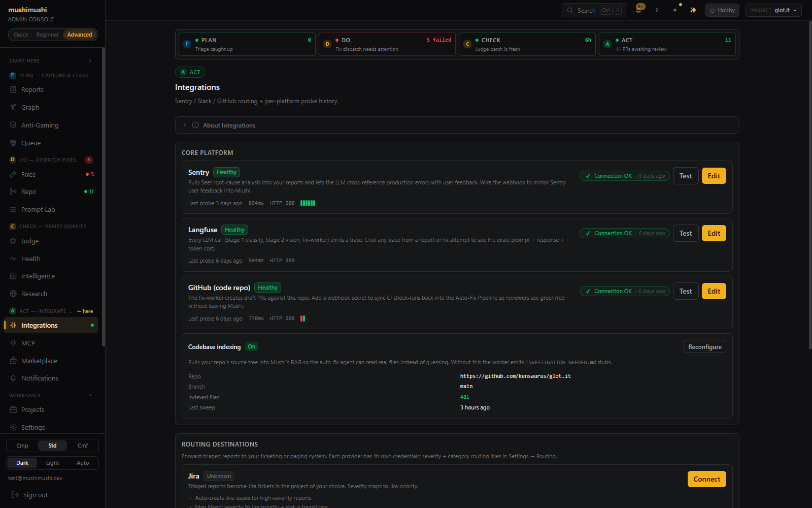Select the Advanced sidebar mode
Viewport: 812px width, 508px height.
tap(80, 35)
